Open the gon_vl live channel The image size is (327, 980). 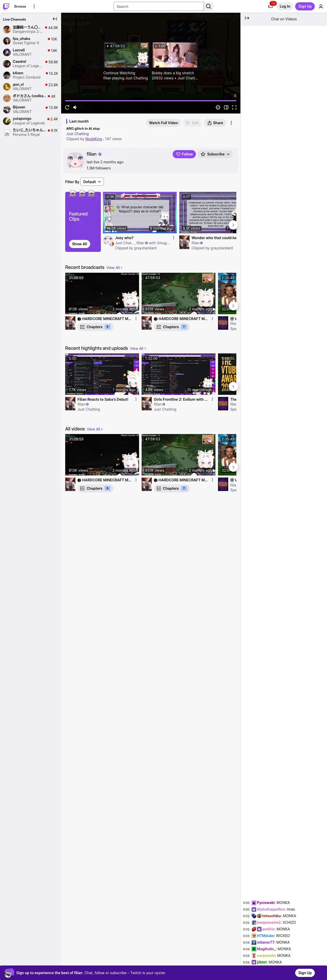tap(31, 86)
